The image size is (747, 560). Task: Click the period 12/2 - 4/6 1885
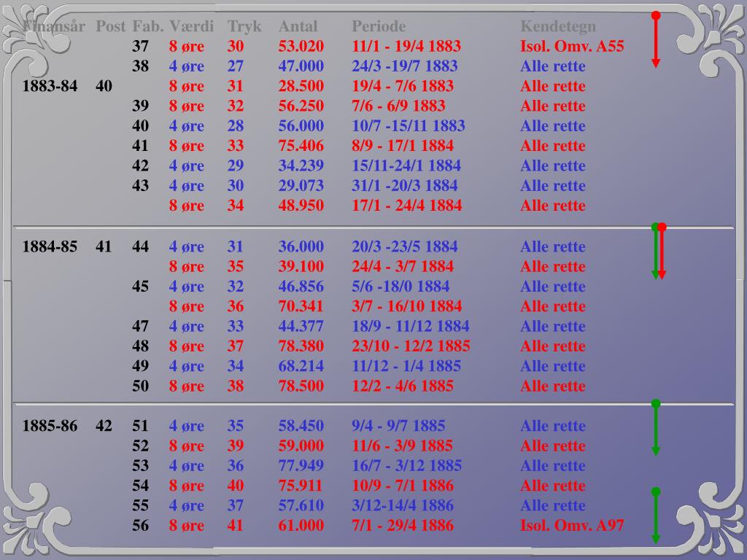click(403, 386)
